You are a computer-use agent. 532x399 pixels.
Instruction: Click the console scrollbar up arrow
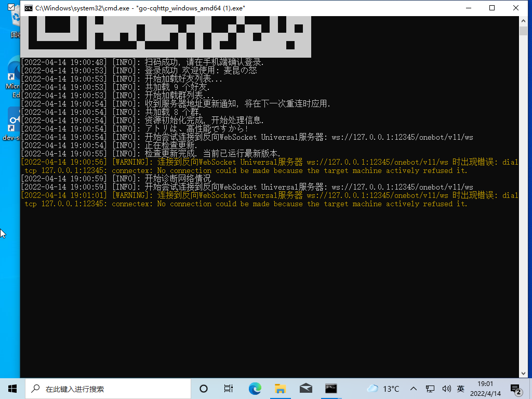click(523, 21)
